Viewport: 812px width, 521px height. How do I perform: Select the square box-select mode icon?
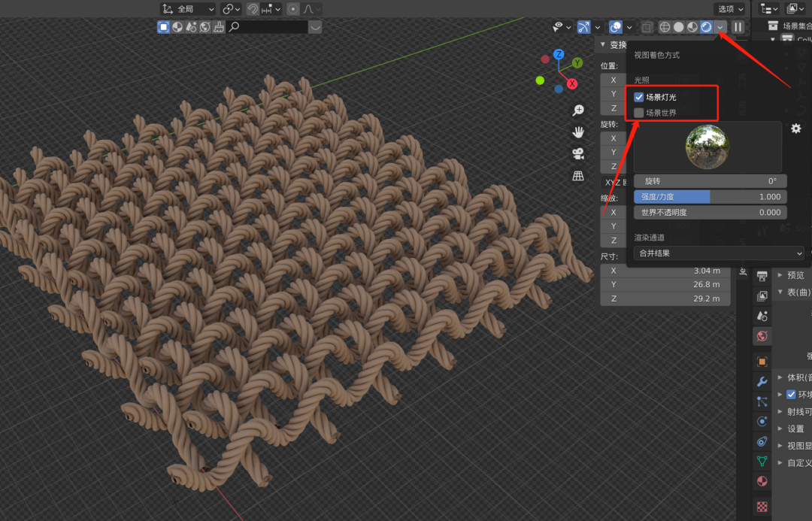[x=164, y=27]
